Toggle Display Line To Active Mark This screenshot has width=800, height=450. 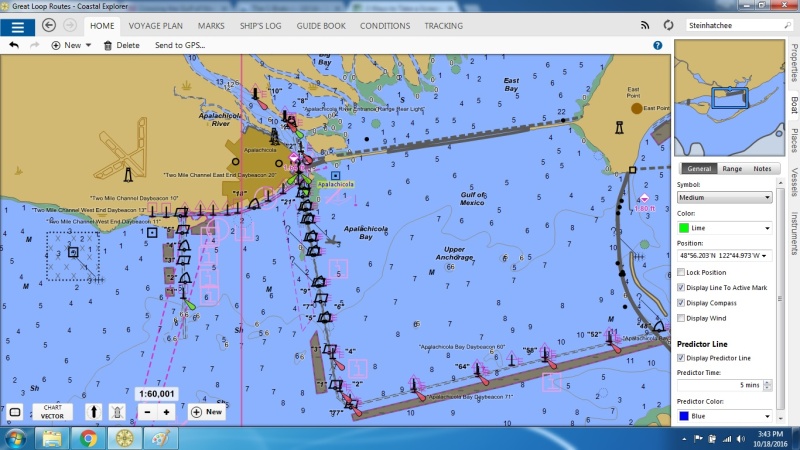pyautogui.click(x=681, y=287)
